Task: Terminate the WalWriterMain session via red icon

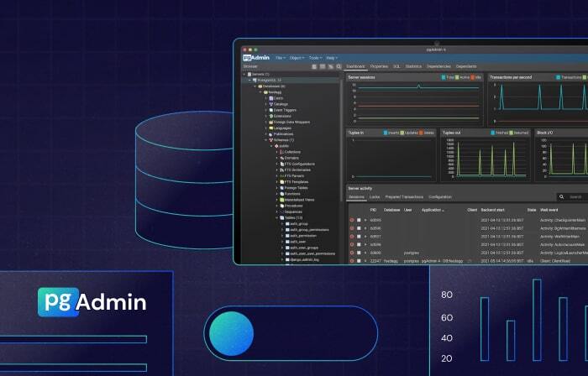Action: [352, 237]
